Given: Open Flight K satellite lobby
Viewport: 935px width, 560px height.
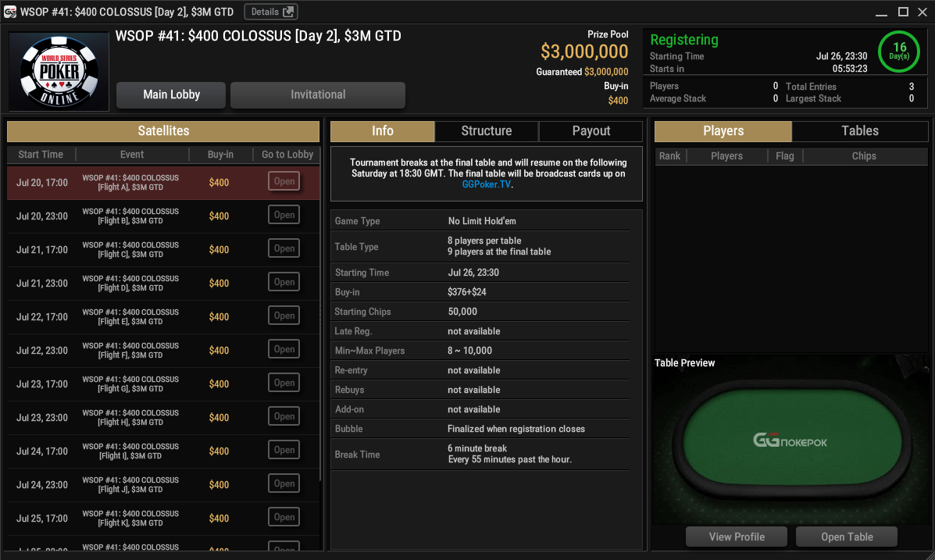Looking at the screenshot, I should (284, 517).
